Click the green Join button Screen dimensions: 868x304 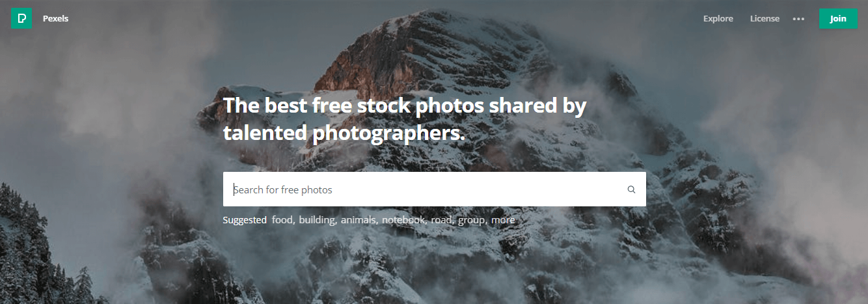(x=838, y=18)
